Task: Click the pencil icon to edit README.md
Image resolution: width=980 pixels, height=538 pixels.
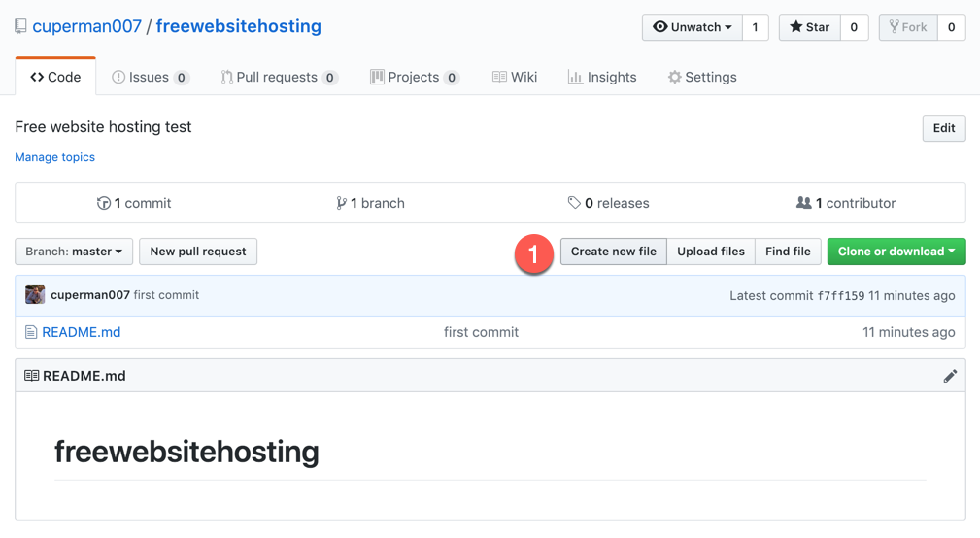Action: [x=950, y=376]
